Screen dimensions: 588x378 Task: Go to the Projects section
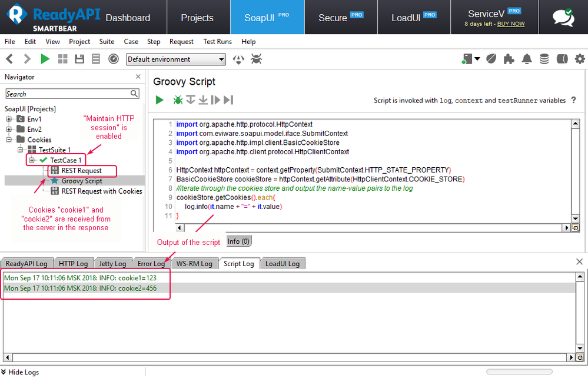click(197, 18)
